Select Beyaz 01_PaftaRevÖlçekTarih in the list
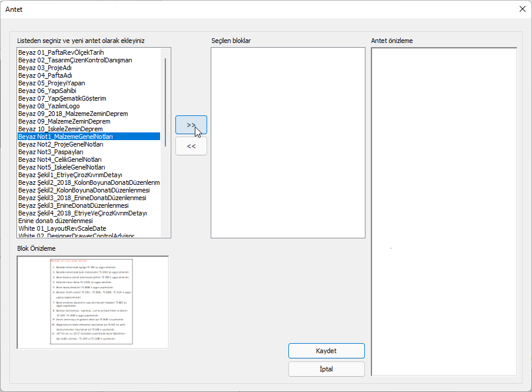 pos(88,52)
